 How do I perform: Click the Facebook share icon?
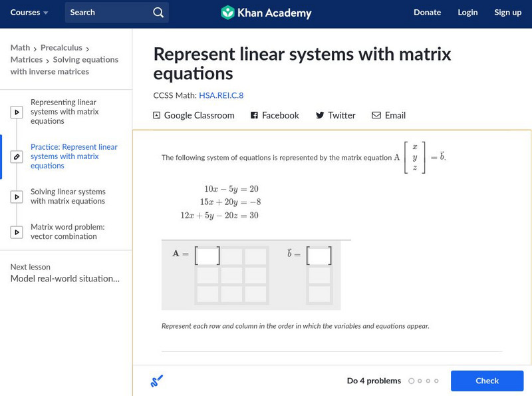pos(254,115)
